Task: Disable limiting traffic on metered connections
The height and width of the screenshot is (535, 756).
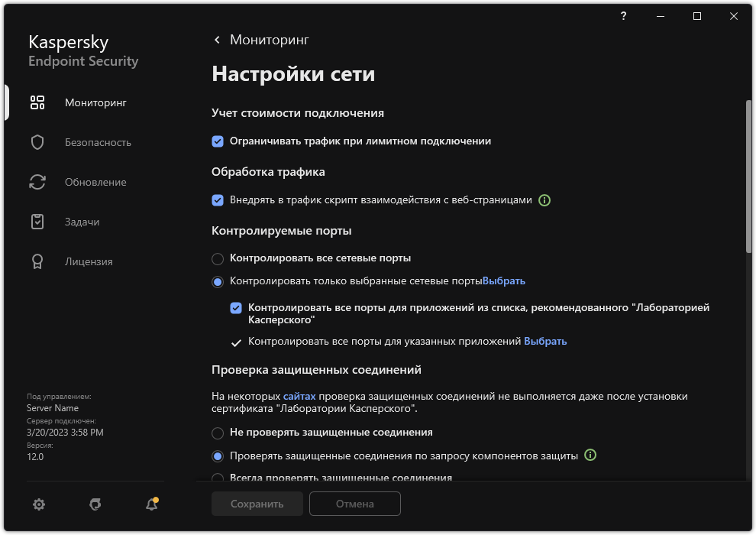Action: coord(216,141)
